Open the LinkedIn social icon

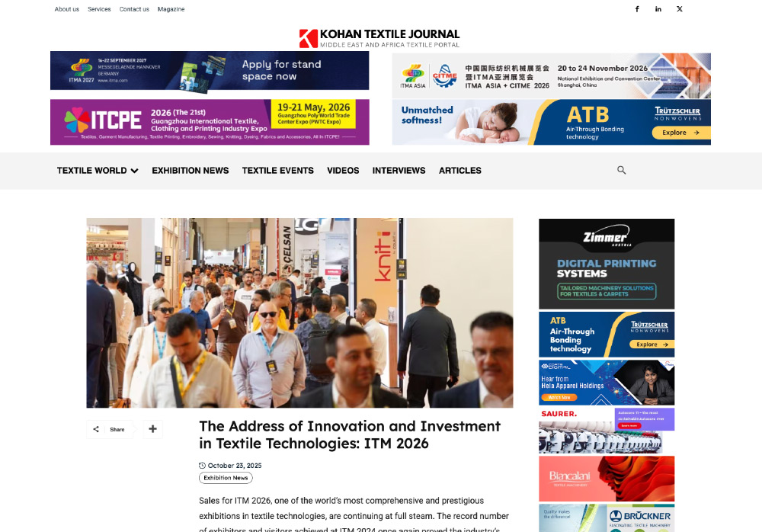pyautogui.click(x=658, y=9)
